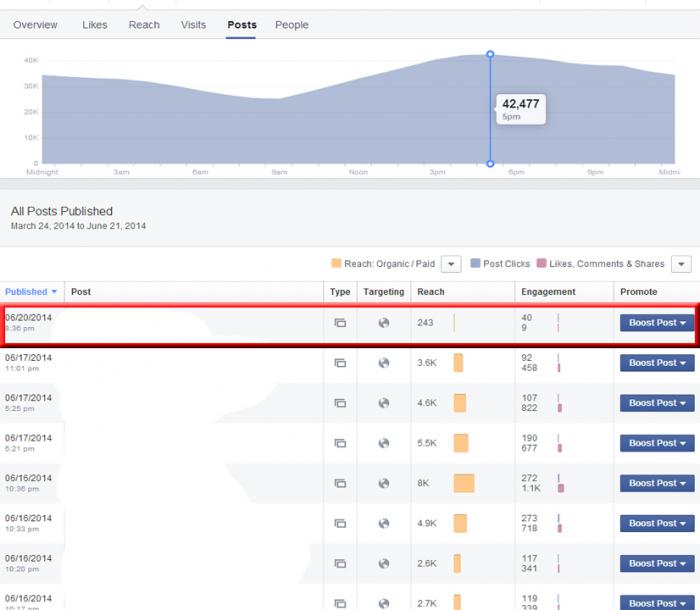This screenshot has height=610, width=700.
Task: Open the Reach Organic/Paid dropdown arrow
Action: 451,264
